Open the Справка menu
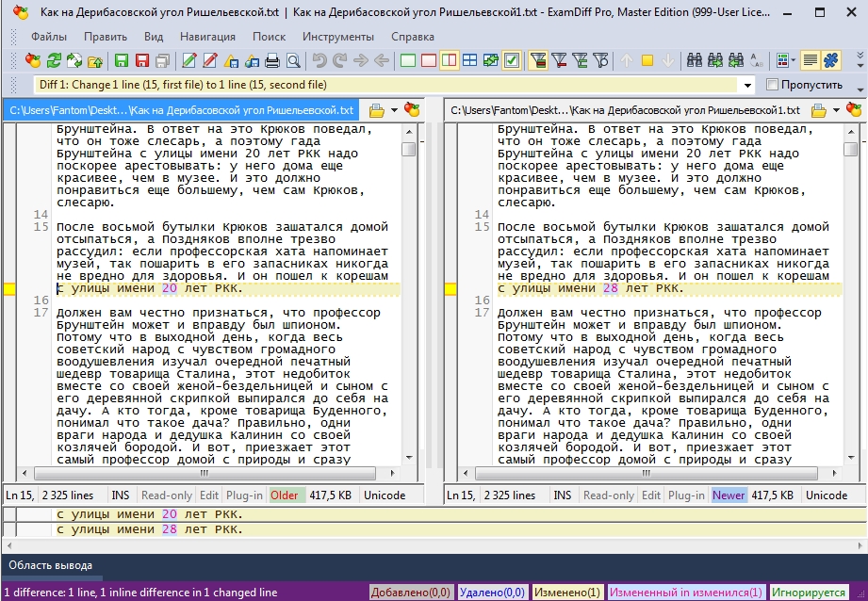 point(413,37)
